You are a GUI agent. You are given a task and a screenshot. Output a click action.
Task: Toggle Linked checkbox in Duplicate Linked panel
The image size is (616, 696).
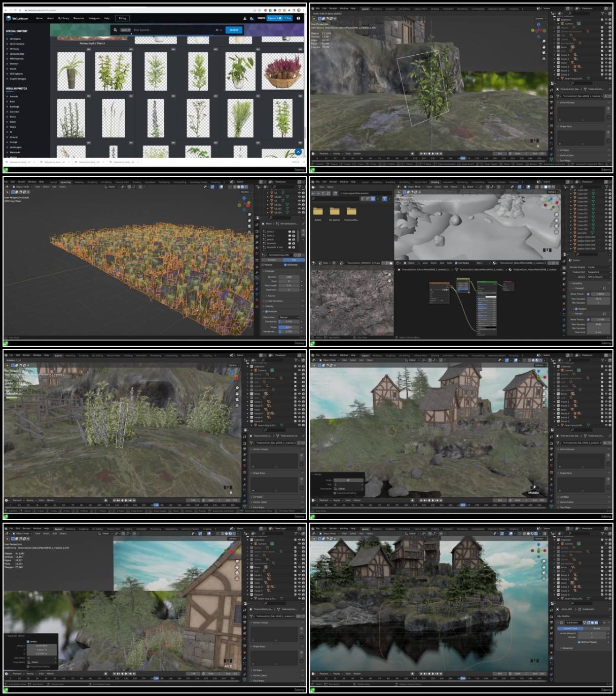tap(28, 641)
